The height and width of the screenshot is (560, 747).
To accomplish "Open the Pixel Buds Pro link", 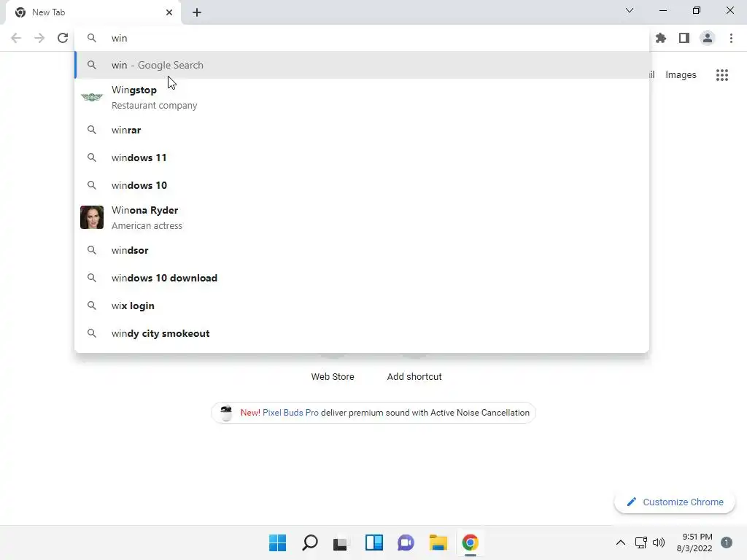I will 290,413.
